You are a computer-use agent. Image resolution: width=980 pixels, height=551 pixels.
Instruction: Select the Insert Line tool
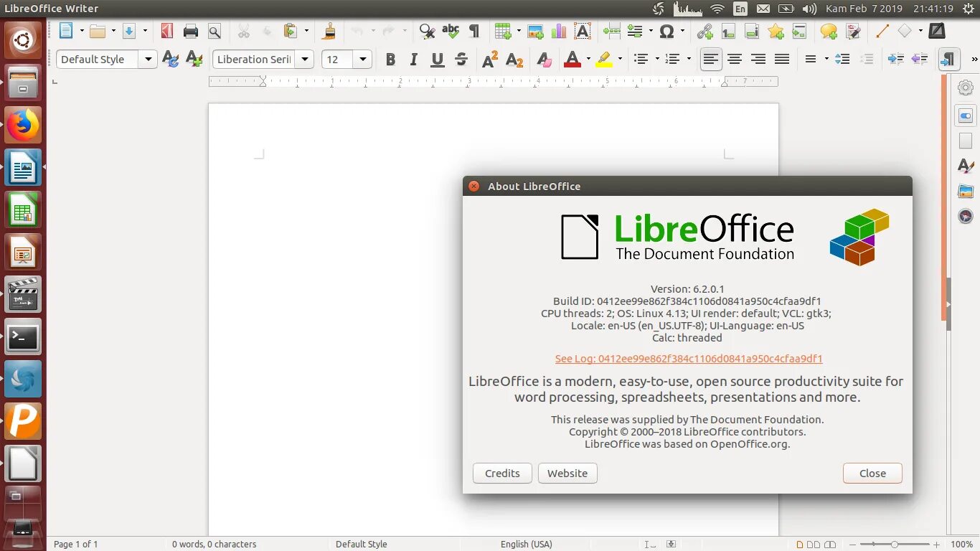click(x=882, y=31)
